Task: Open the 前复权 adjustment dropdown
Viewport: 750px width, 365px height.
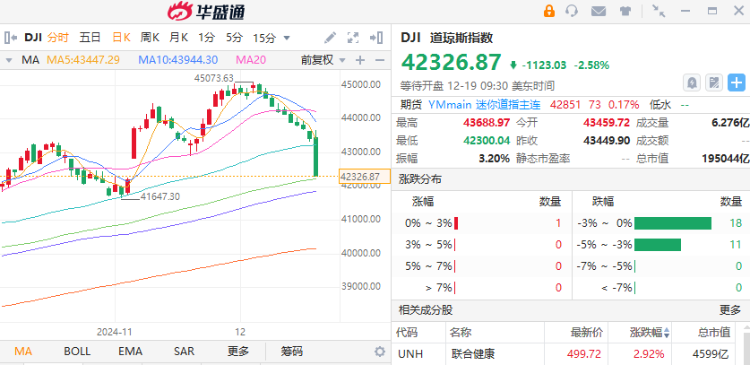Action: point(323,60)
